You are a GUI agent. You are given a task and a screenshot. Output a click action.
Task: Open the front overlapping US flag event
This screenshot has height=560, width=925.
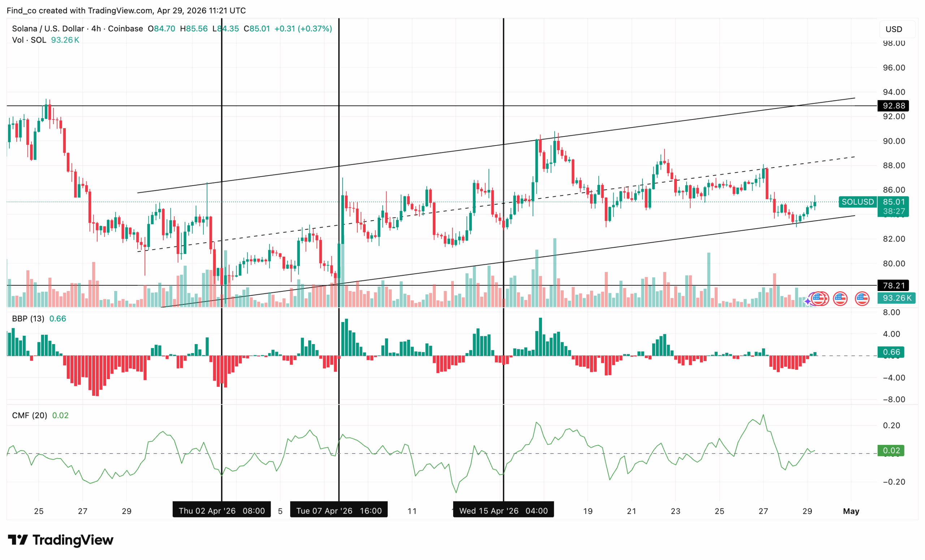[x=818, y=299]
